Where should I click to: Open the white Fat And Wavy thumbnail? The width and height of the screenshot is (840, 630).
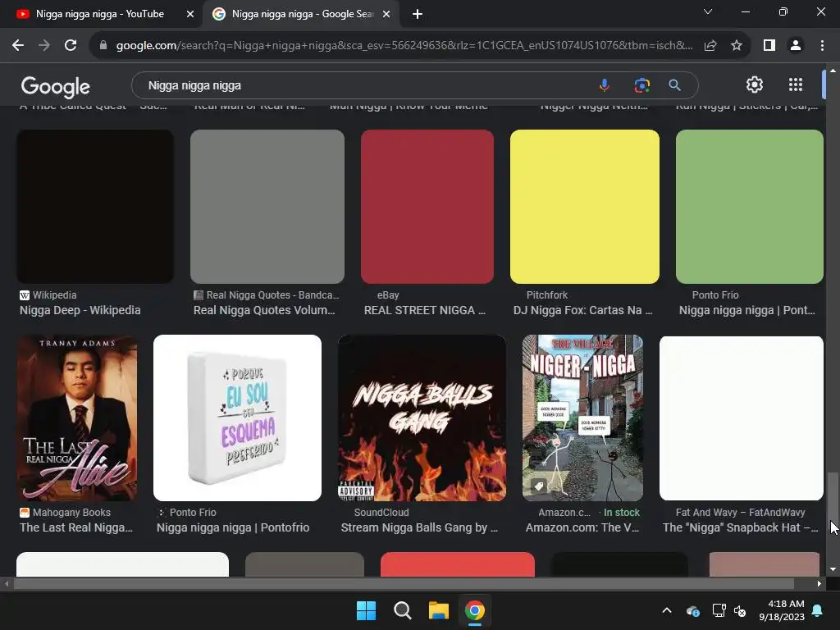pyautogui.click(x=742, y=418)
